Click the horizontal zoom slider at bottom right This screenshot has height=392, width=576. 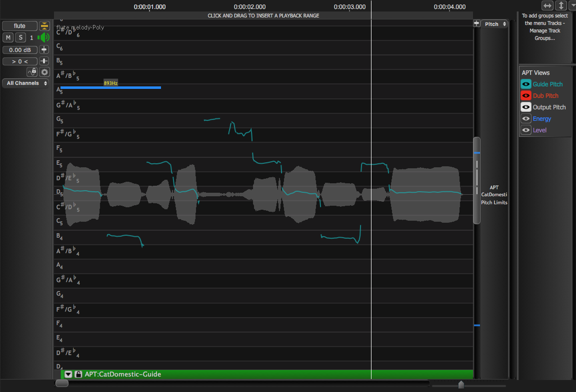point(461,385)
